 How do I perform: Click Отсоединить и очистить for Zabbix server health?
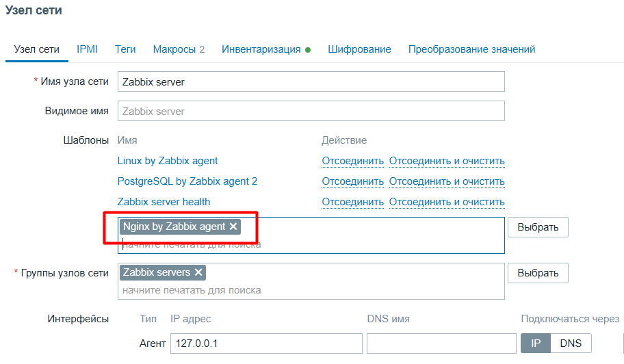click(x=447, y=202)
